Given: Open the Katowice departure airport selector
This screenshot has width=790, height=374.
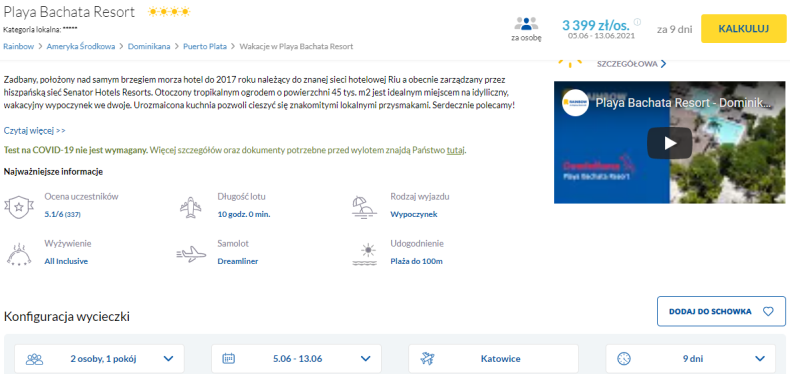Looking at the screenshot, I should (493, 359).
